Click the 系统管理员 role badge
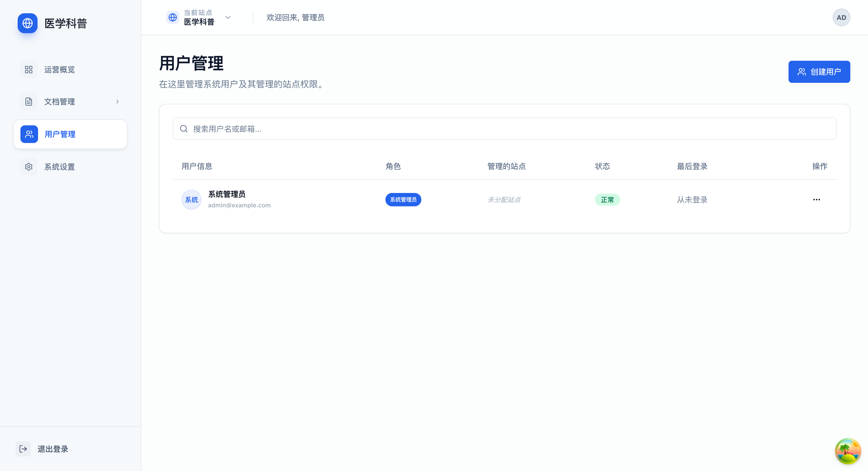The height and width of the screenshot is (471, 868). (403, 199)
